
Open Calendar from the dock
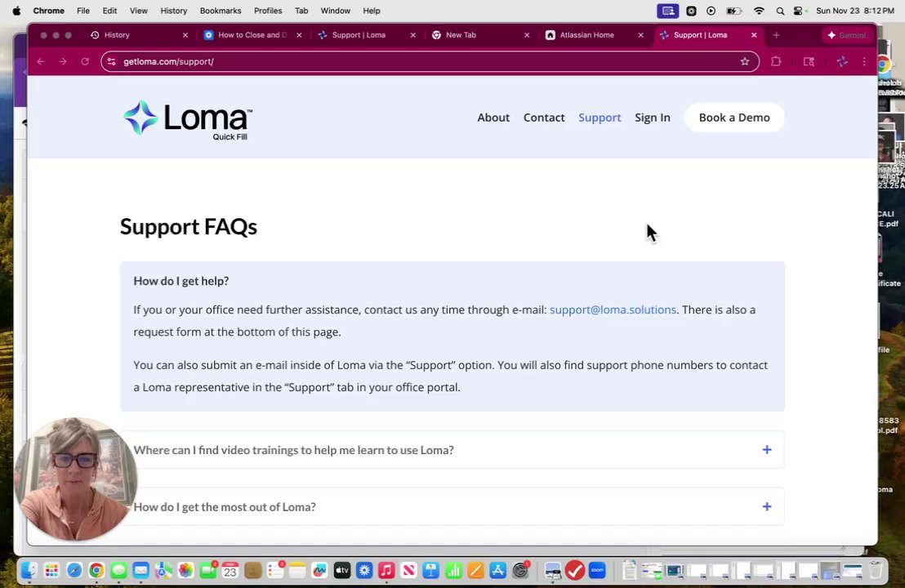click(230, 571)
